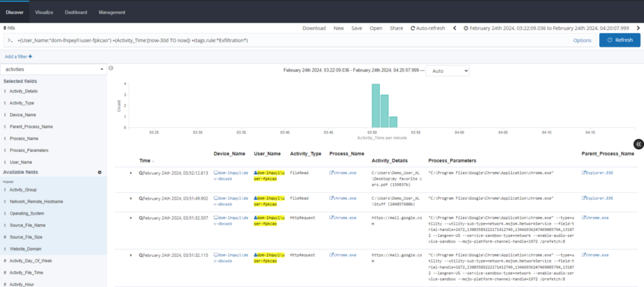Toggle sort order on Time column
The image size is (644, 287).
click(x=153, y=161)
